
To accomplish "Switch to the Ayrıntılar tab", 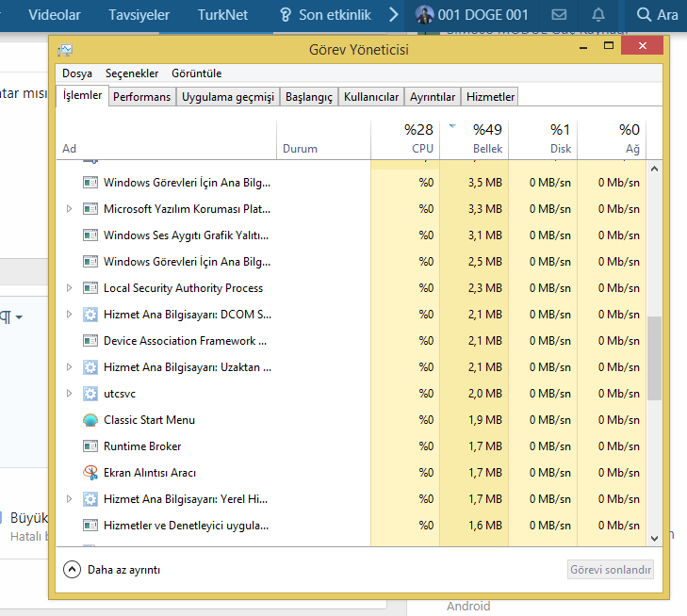I will pos(433,97).
